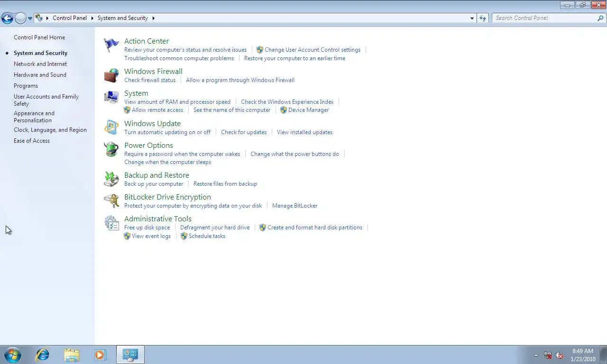
Task: Open Ease of Access category
Action: tap(32, 141)
